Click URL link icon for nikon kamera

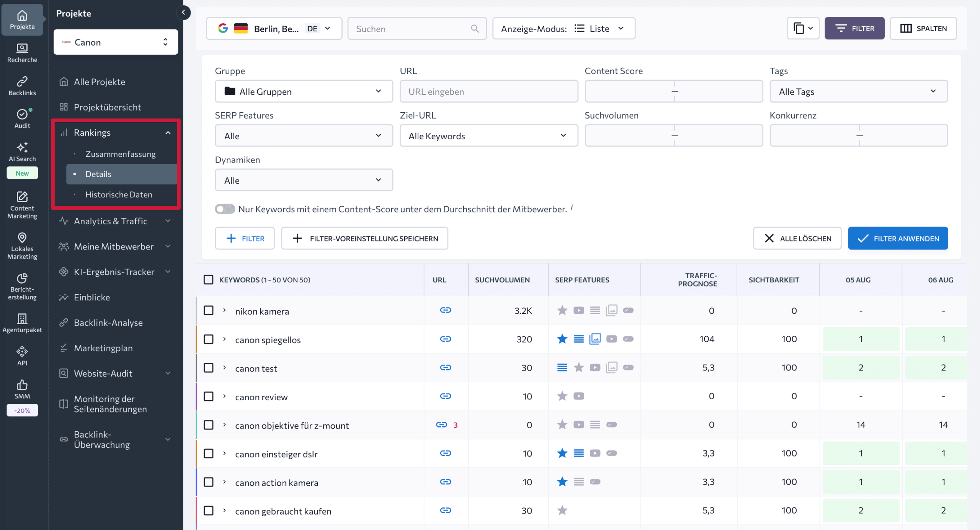pos(445,310)
